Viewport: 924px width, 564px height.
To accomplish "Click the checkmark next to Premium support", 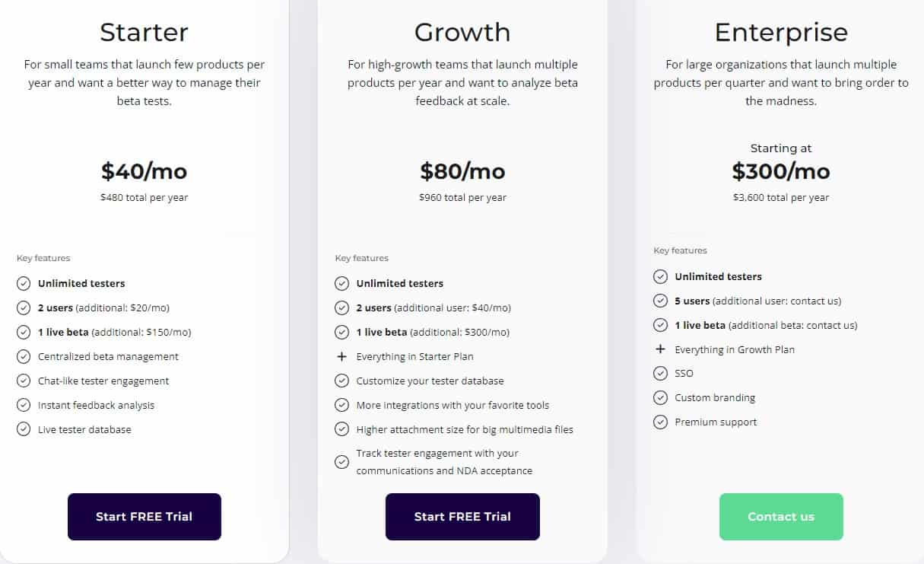I will point(660,422).
